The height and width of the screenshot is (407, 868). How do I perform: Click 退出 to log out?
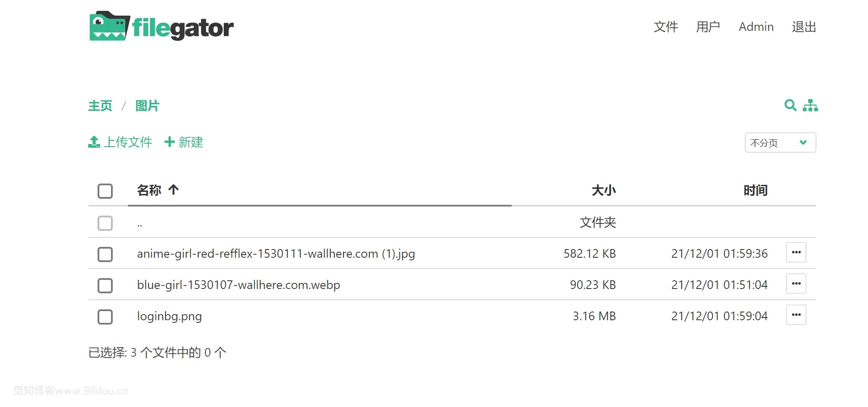(x=804, y=27)
